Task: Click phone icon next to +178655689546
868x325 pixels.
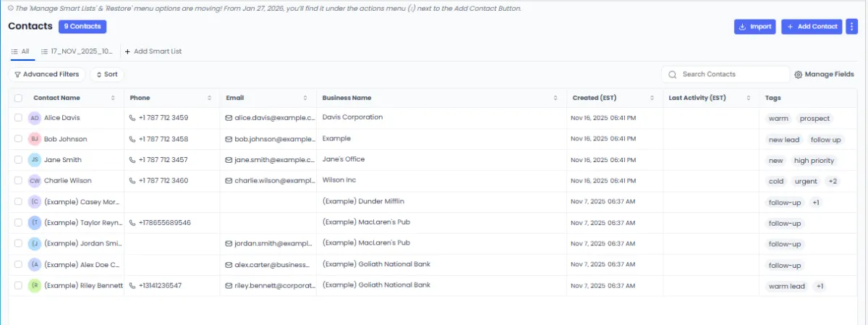Action: point(132,223)
